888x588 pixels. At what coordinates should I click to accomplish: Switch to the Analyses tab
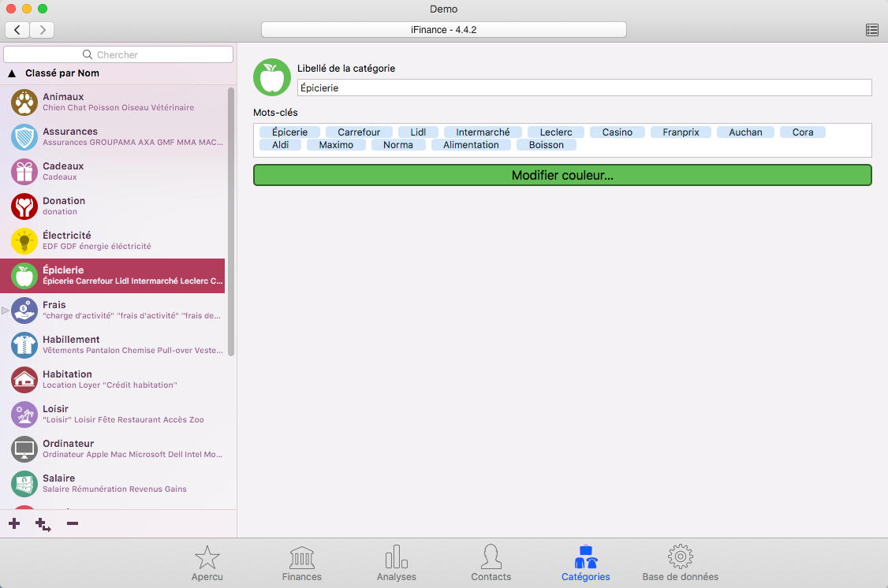(397, 564)
